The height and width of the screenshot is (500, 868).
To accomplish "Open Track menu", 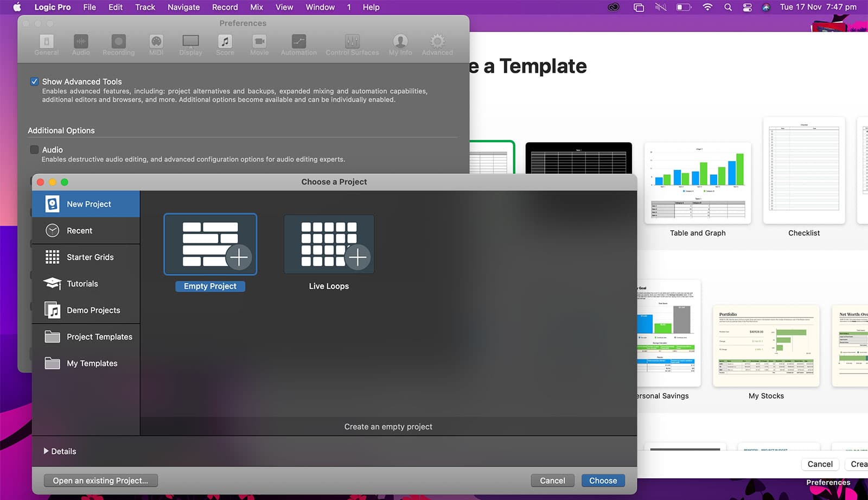I will (x=145, y=7).
